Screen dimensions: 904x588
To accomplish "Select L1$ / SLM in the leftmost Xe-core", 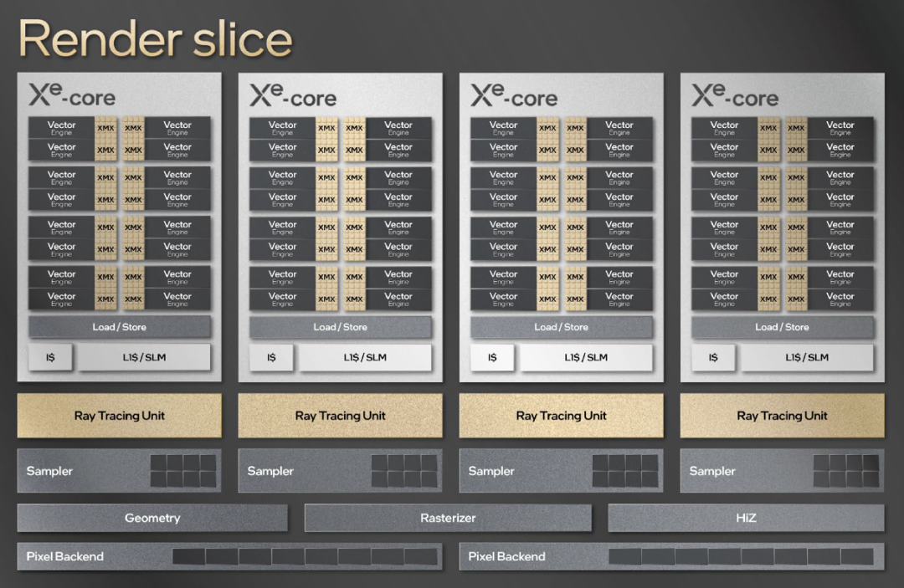I will coord(144,357).
